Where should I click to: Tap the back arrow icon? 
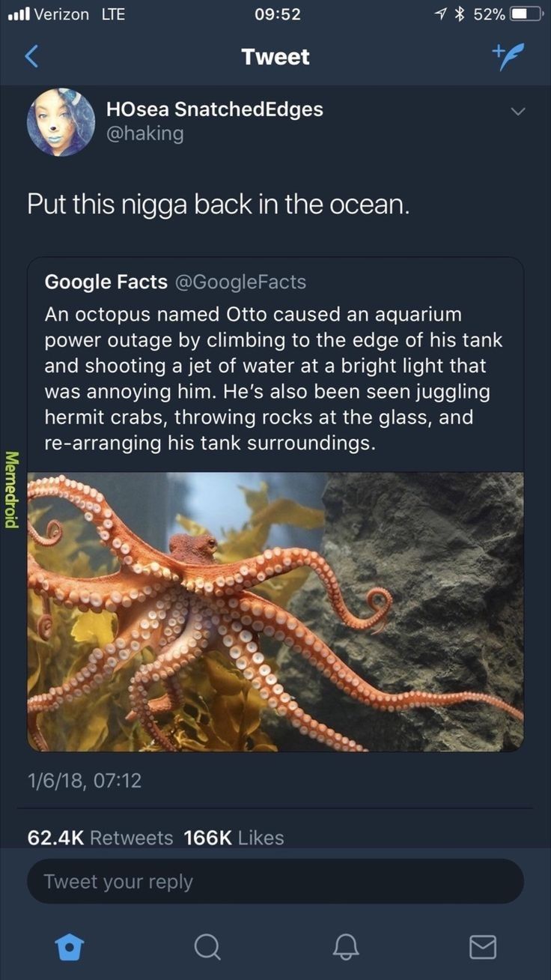click(31, 57)
